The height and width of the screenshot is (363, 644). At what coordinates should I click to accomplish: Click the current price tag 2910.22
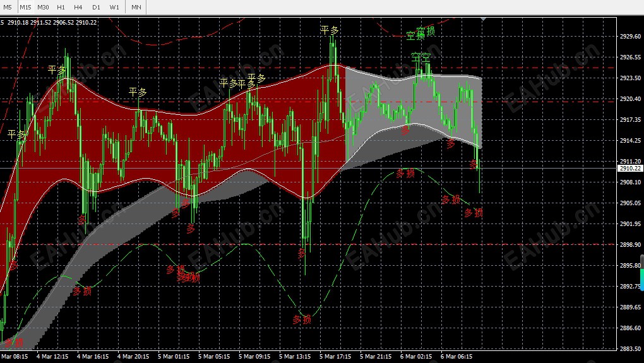[x=630, y=169]
